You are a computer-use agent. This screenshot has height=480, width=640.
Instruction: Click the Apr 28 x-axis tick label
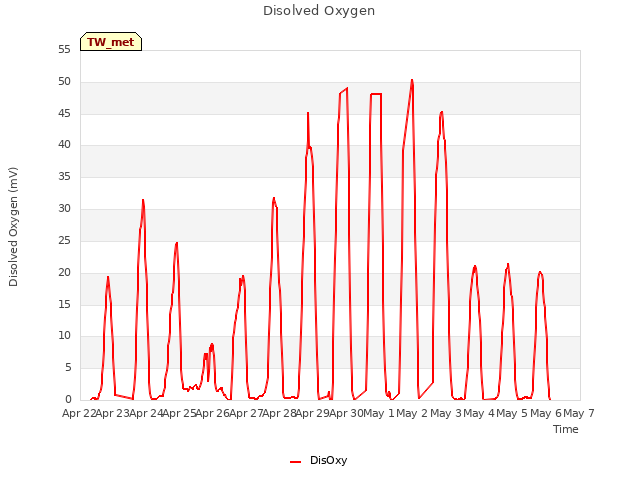coord(279,413)
